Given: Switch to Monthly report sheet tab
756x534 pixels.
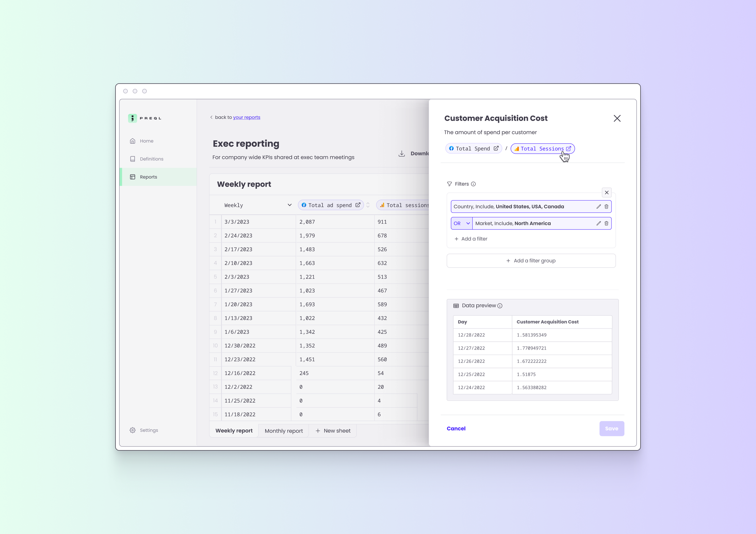Looking at the screenshot, I should 284,431.
